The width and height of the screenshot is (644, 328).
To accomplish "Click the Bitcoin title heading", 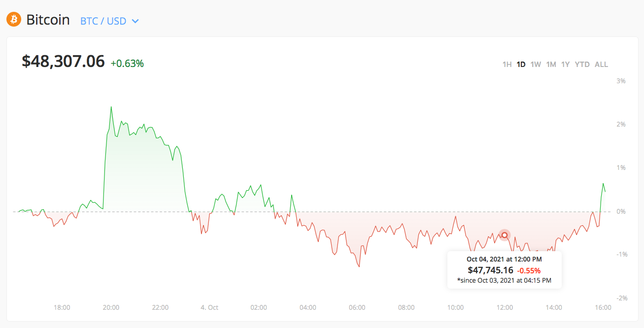I will [48, 20].
